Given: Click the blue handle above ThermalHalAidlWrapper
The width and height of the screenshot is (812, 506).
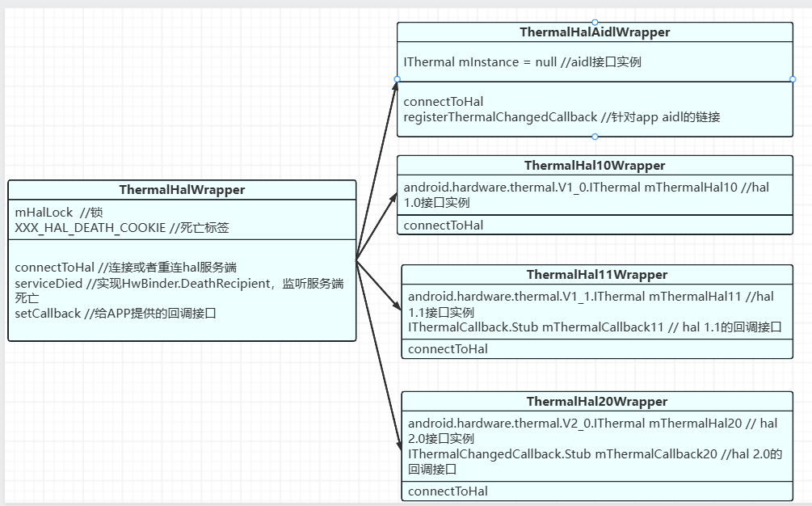Looking at the screenshot, I should [595, 23].
